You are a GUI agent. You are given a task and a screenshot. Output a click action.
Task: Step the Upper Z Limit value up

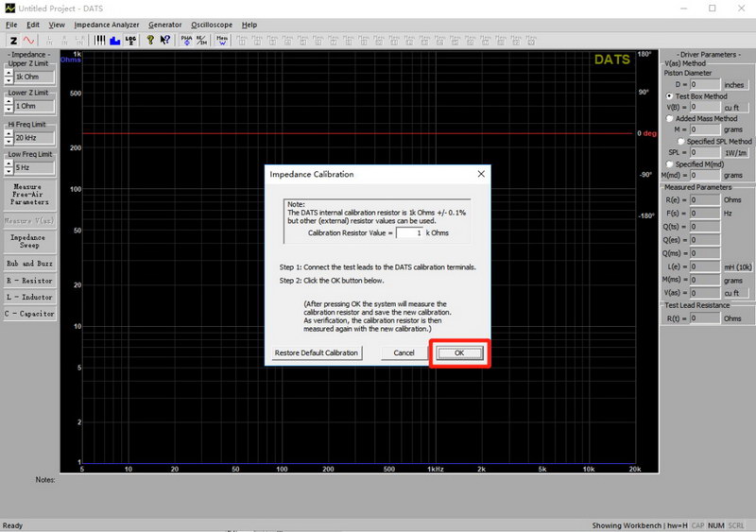pos(9,73)
